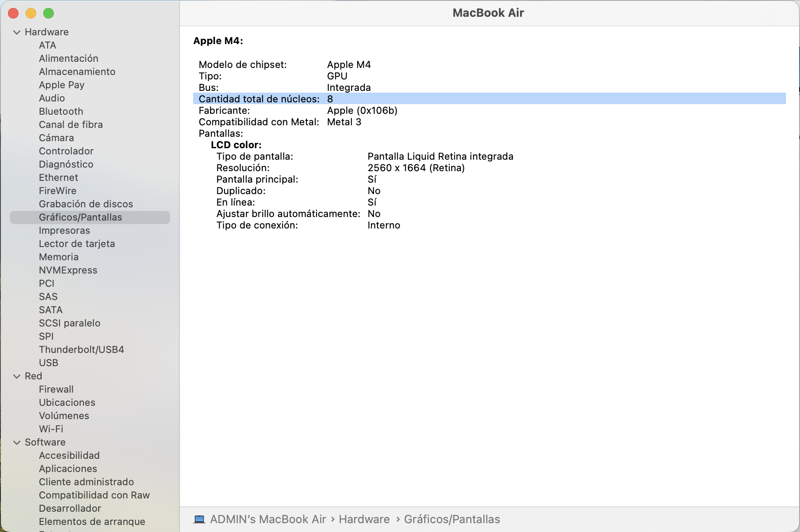Select the Red section label
This screenshot has height=532, width=800.
coord(34,376)
